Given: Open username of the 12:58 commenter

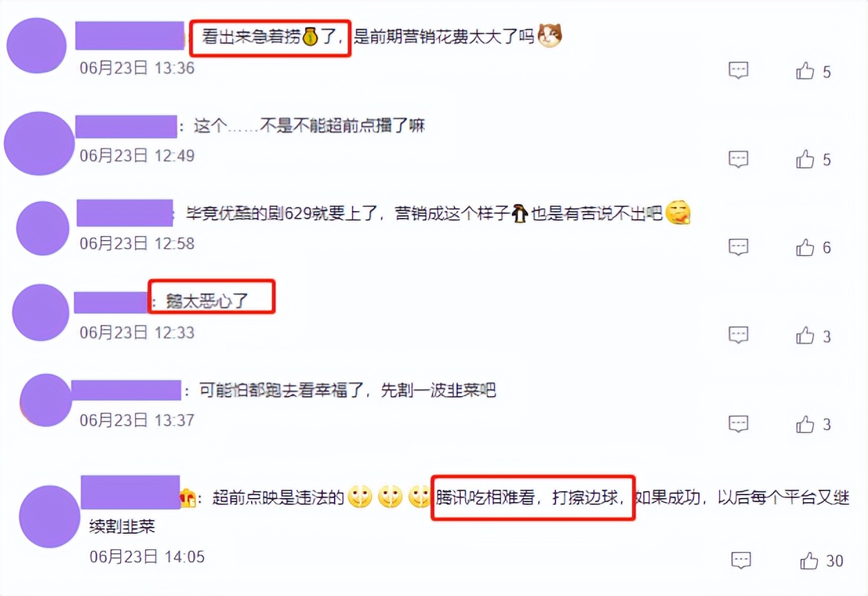Looking at the screenshot, I should pos(124,213).
